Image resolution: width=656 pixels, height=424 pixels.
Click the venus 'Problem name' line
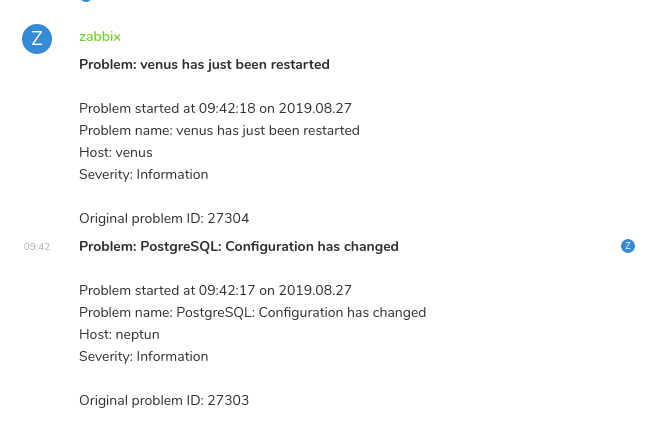(219, 130)
